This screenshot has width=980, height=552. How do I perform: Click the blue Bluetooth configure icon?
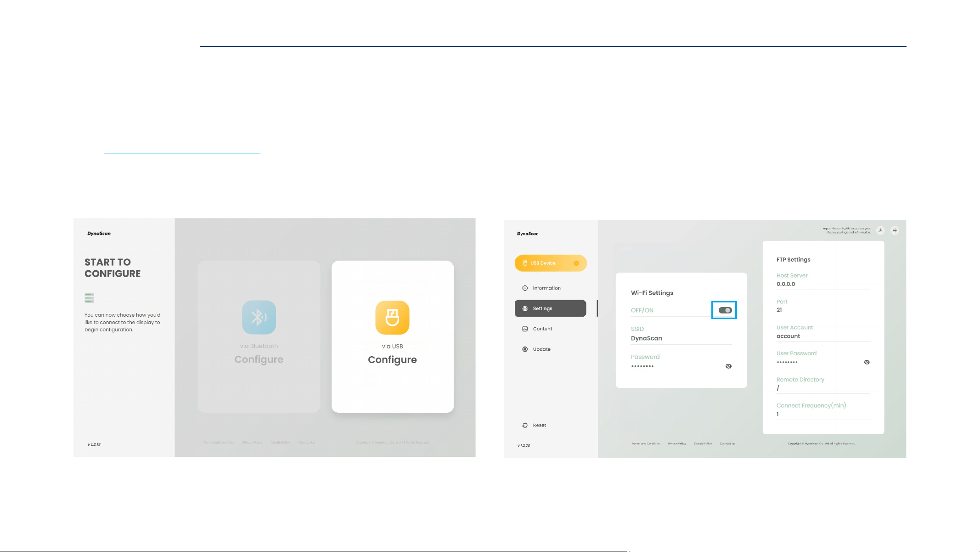[259, 317]
